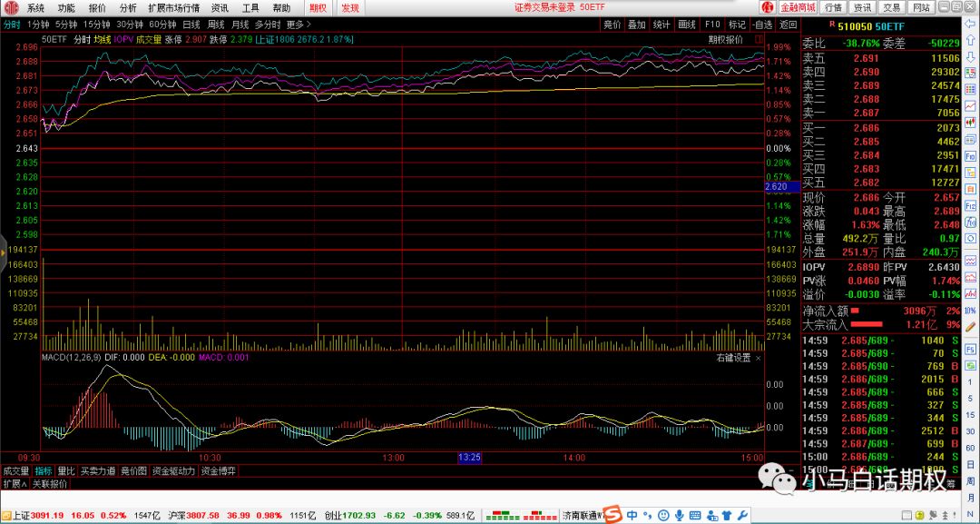Expand the 扩展 panel toggle at bottom
The image size is (980, 524).
15,484
